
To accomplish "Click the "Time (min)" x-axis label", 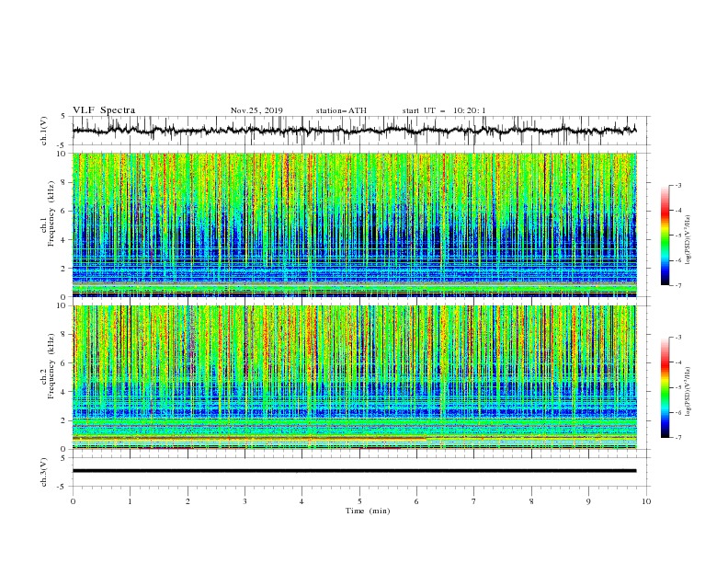I will (x=368, y=511).
